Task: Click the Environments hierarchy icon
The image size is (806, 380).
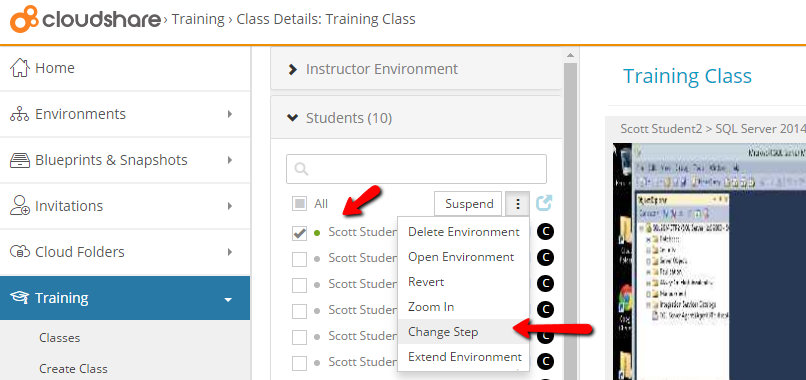Action: point(20,114)
